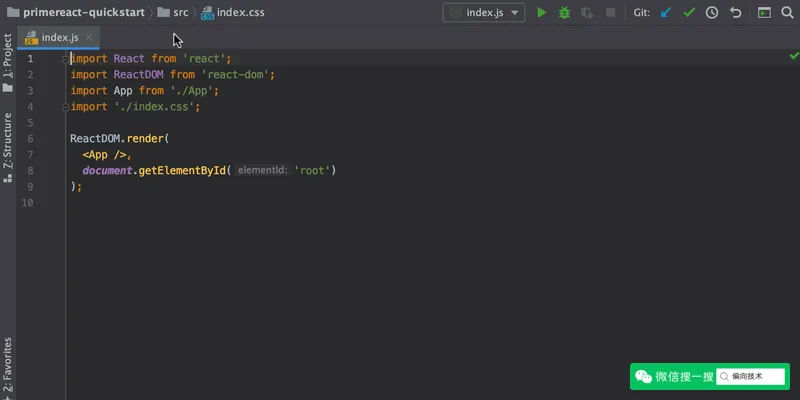The height and width of the screenshot is (400, 800).
Task: Open the index.js run configuration dropdown
Action: pos(484,13)
